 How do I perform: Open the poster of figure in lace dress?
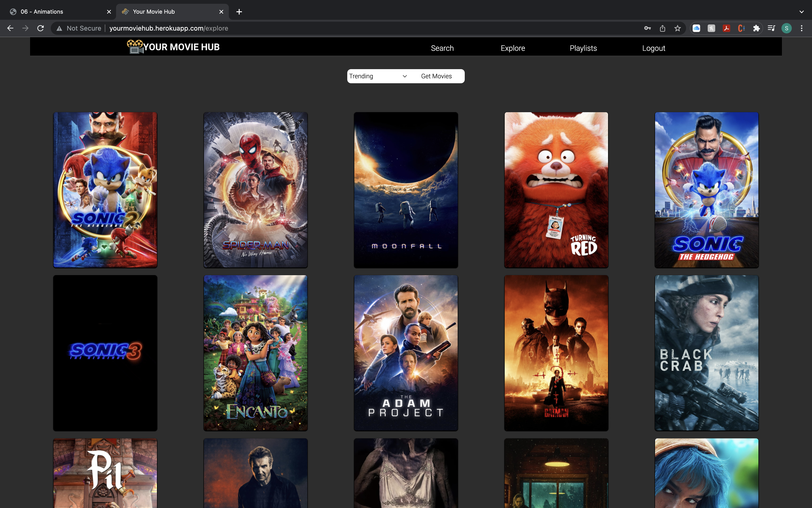pos(406,473)
